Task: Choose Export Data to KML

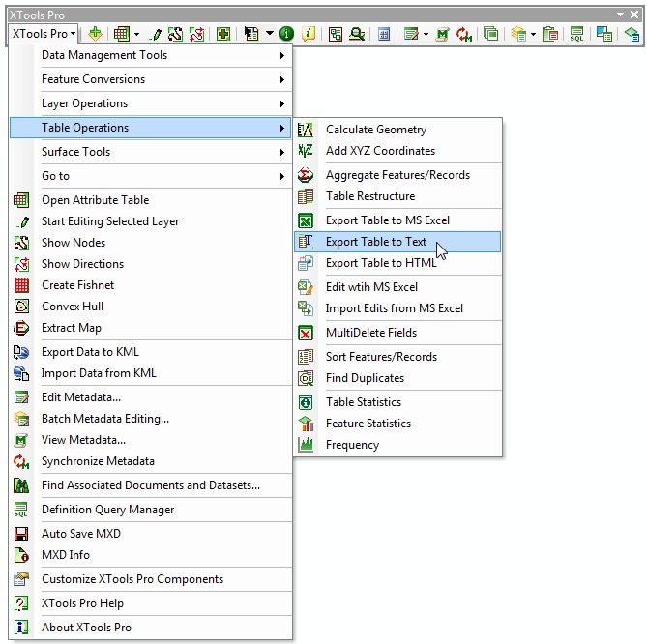Action: (x=151, y=352)
